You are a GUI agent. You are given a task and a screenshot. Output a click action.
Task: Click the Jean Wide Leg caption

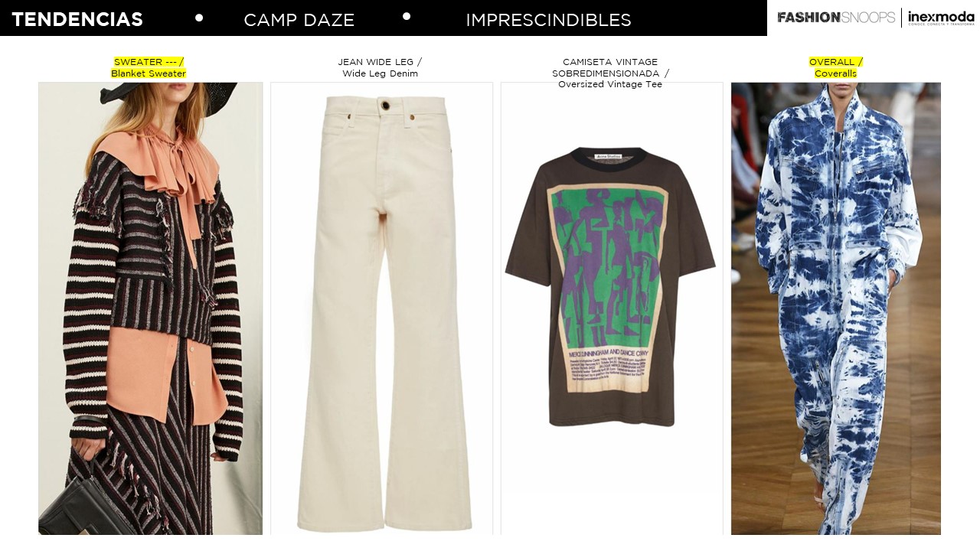[381, 67]
